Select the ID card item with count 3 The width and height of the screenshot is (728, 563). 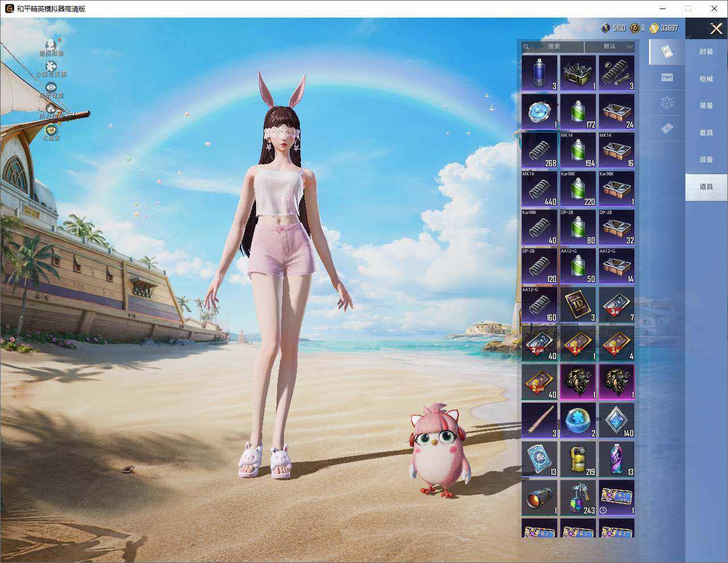tap(578, 305)
